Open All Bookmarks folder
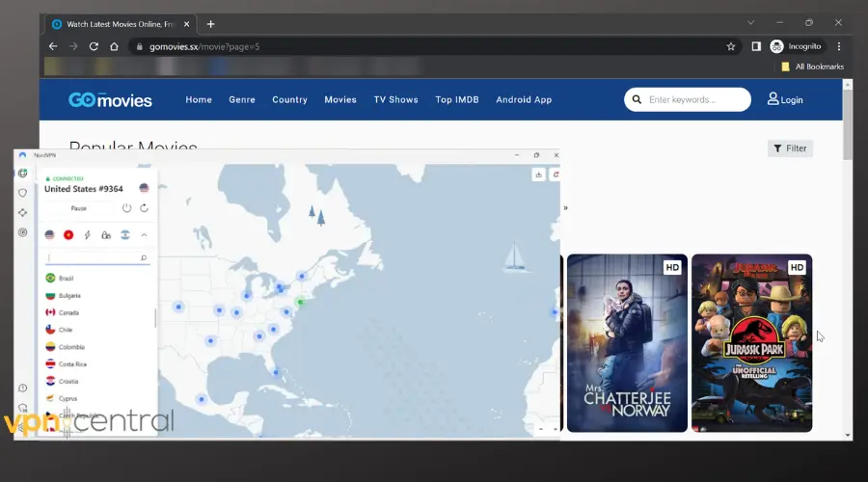Screen dimensions: 868x482 click(813, 67)
